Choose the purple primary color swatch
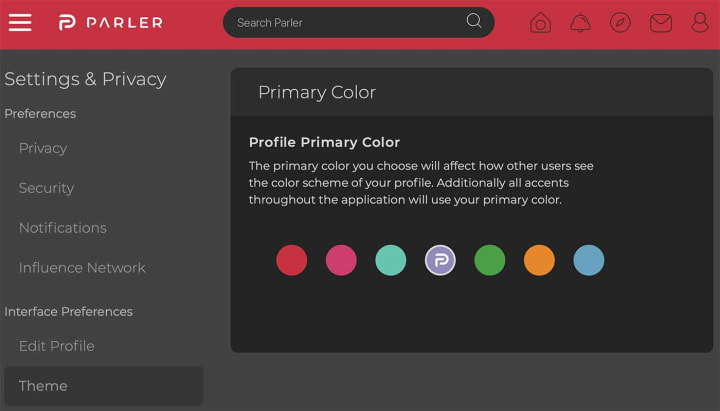The height and width of the screenshot is (411, 720). 440,260
